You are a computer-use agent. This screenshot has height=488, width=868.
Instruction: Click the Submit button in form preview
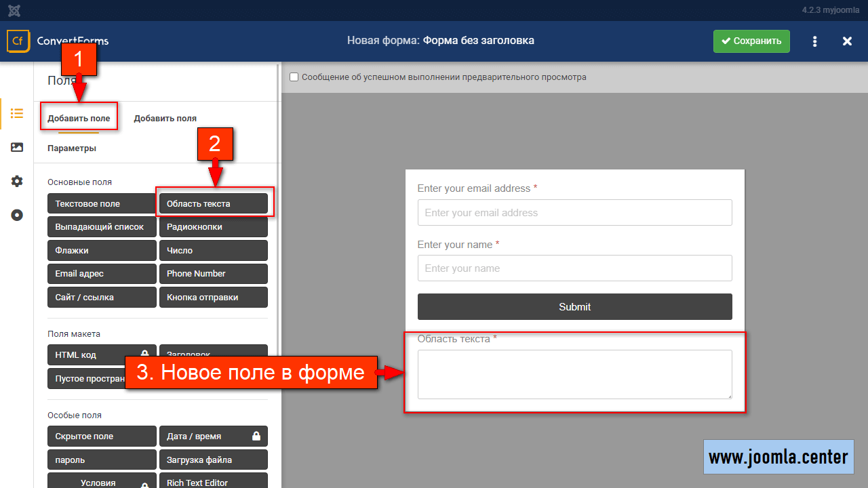point(574,306)
